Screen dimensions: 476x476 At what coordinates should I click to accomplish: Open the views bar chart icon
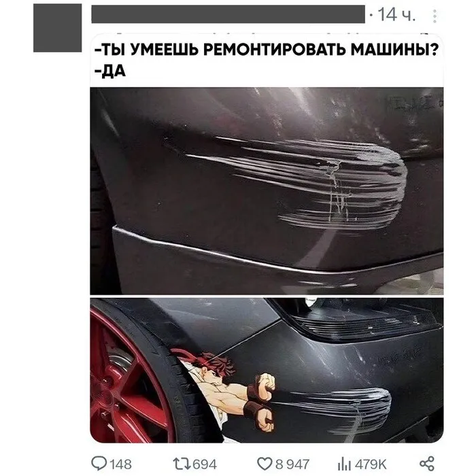point(344,464)
